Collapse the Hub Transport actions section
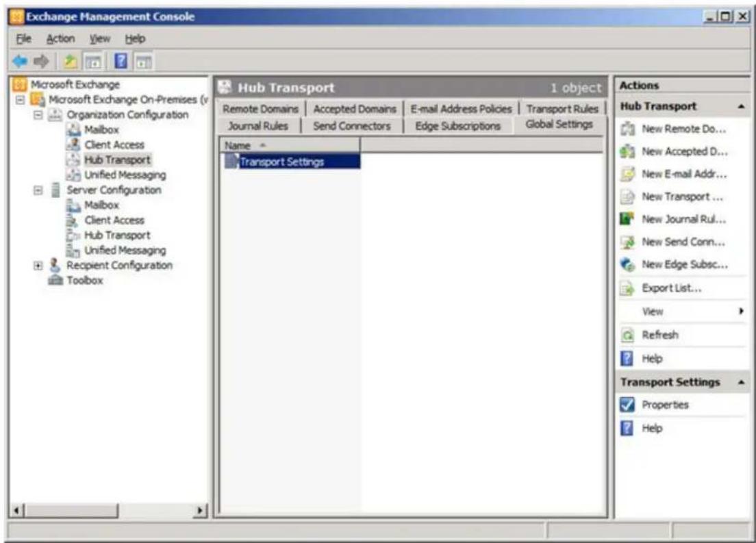The image size is (756, 543). tap(741, 107)
